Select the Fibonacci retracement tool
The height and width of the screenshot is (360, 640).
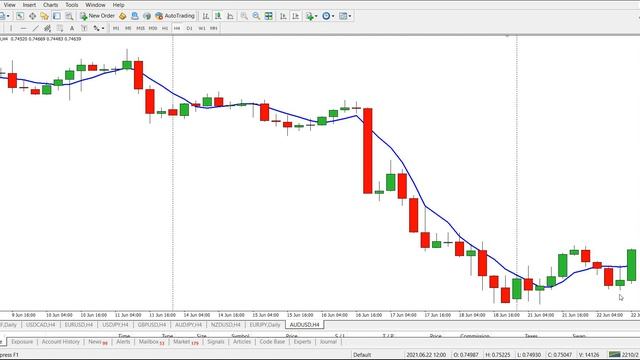[x=60, y=28]
